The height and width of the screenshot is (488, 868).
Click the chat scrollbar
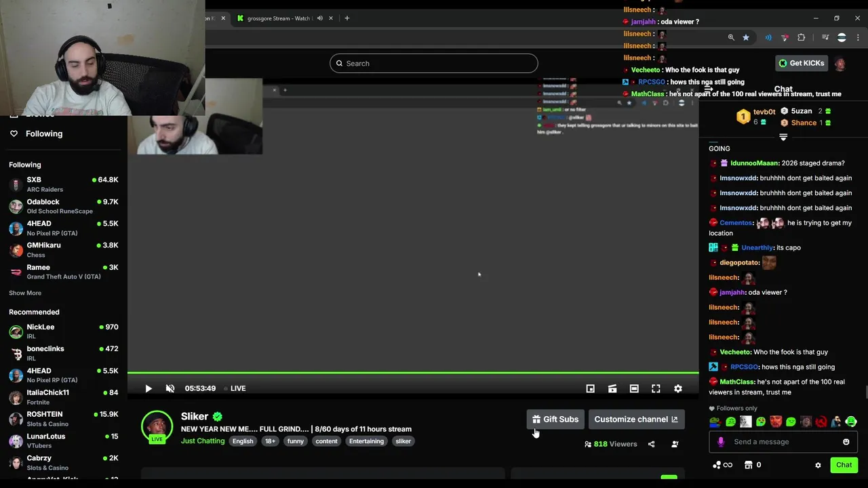(865, 392)
